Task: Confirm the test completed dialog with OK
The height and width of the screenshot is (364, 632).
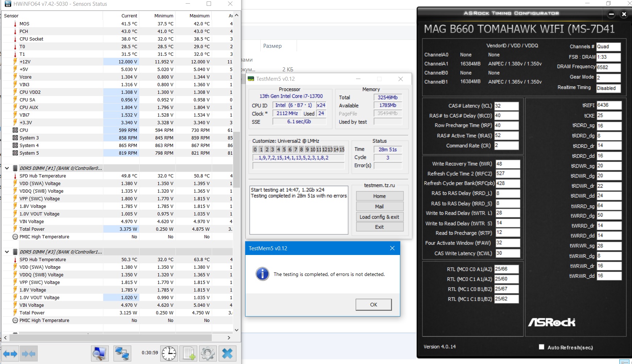Action: [373, 305]
